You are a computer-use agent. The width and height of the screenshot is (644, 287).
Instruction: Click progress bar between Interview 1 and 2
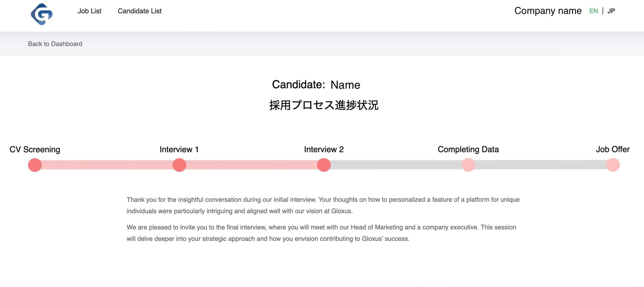252,165
